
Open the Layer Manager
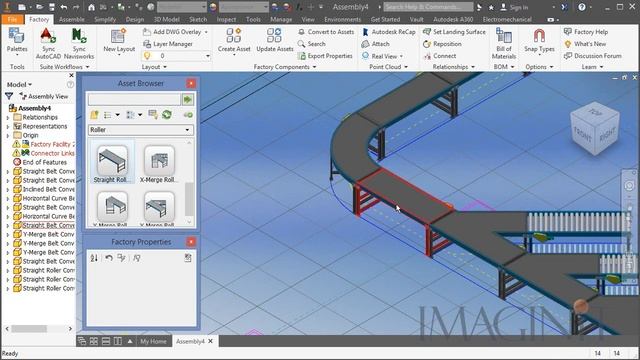[168, 44]
